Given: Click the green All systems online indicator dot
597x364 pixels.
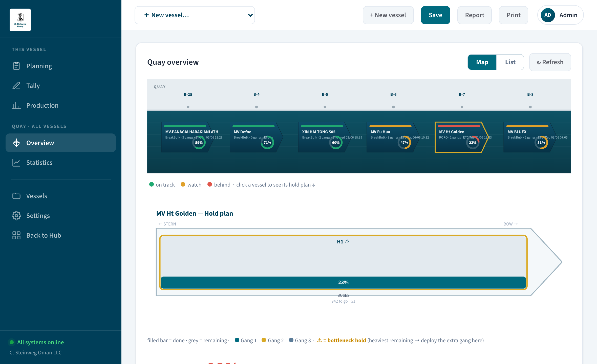Looking at the screenshot, I should tap(12, 342).
